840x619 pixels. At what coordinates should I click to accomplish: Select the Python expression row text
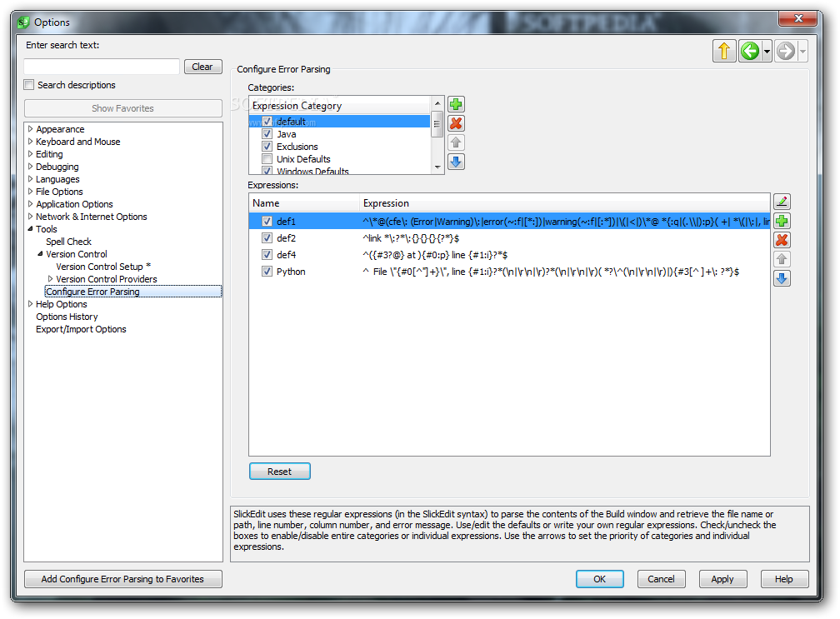291,272
